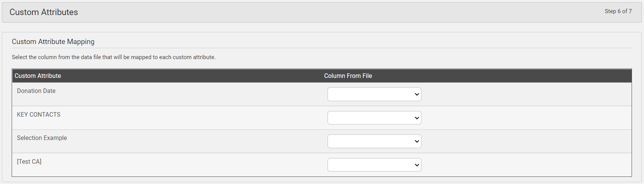Click the Custom Attribute Mapping section heading
The image size is (644, 184).
tap(53, 42)
